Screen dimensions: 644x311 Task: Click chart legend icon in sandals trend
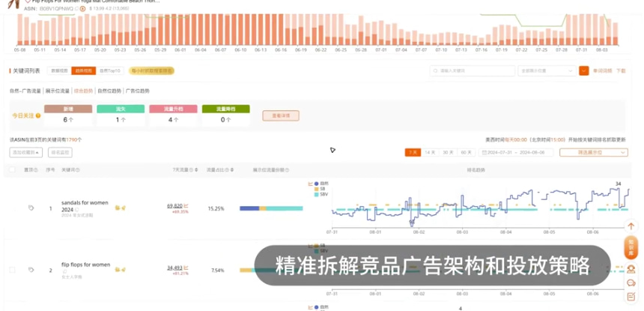click(311, 184)
